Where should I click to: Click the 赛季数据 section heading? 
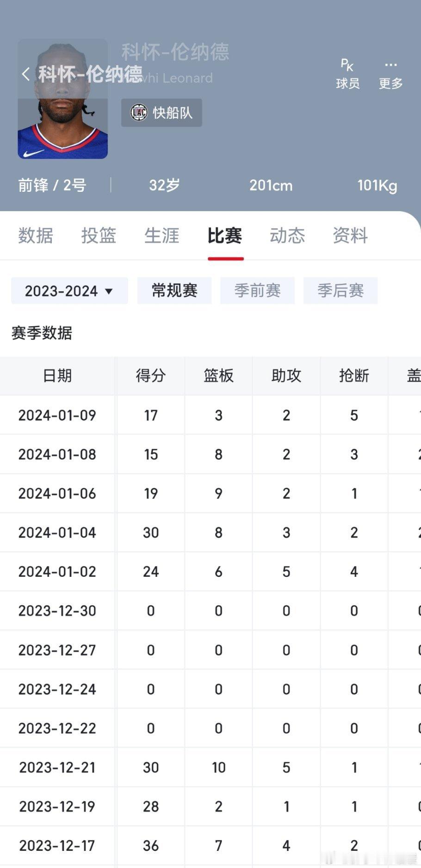point(42,333)
